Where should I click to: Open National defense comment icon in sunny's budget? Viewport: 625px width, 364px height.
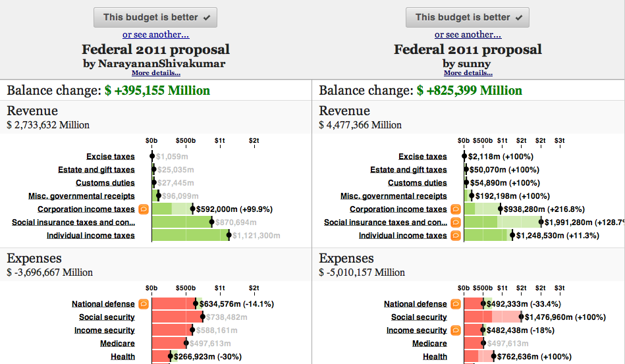tap(456, 304)
